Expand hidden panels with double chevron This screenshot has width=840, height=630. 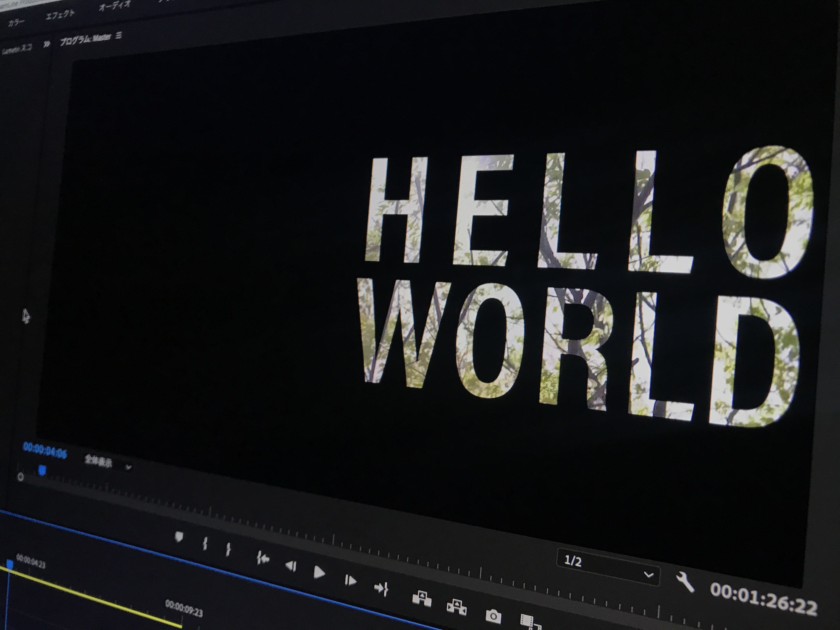click(x=47, y=44)
